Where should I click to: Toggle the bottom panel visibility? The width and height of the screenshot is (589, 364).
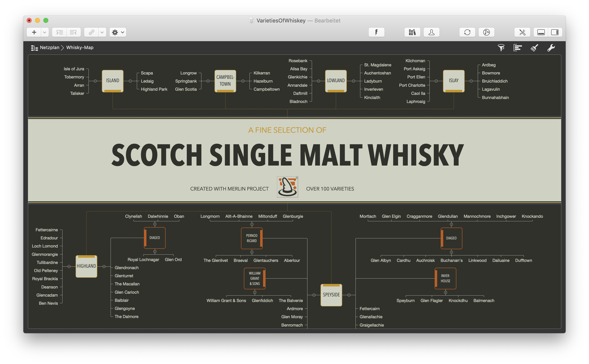(x=540, y=32)
